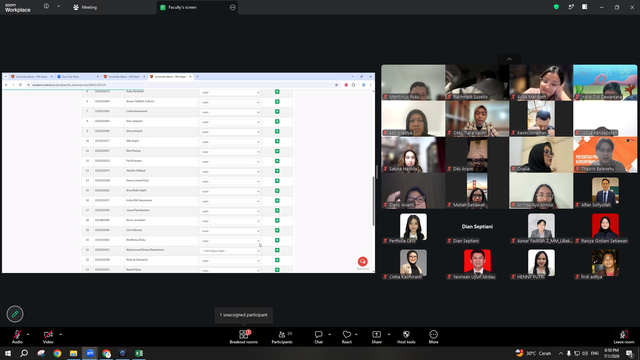This screenshot has height=360, width=640.
Task: Click the green encryption shield icon
Action: pos(556,7)
